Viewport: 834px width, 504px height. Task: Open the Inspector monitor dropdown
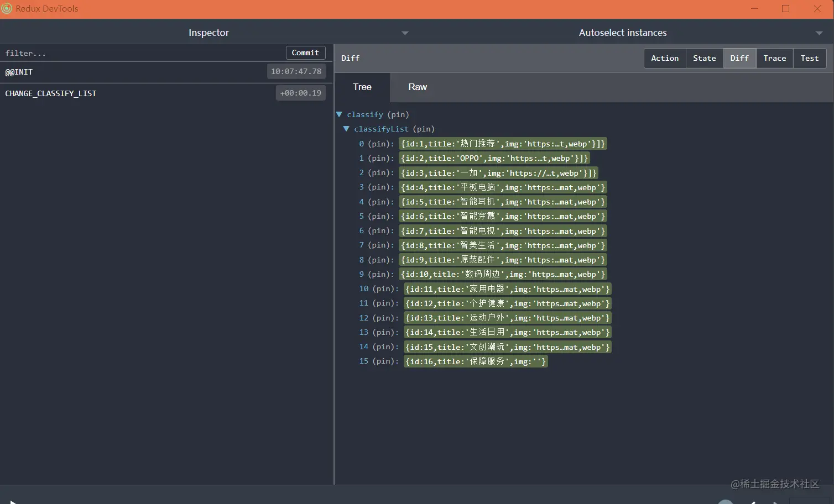(x=208, y=33)
